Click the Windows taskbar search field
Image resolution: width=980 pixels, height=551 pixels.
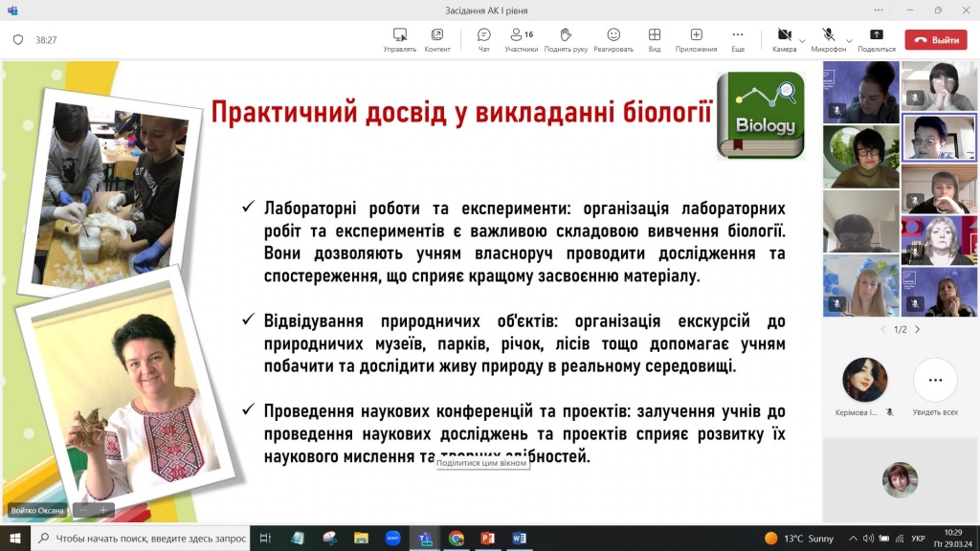pos(142,538)
